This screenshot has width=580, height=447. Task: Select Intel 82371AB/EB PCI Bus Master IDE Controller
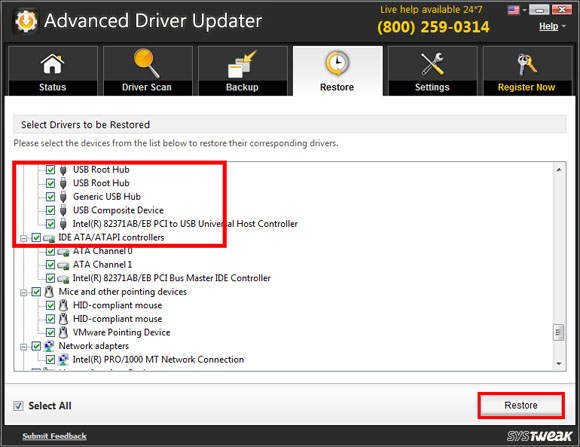pos(172,278)
